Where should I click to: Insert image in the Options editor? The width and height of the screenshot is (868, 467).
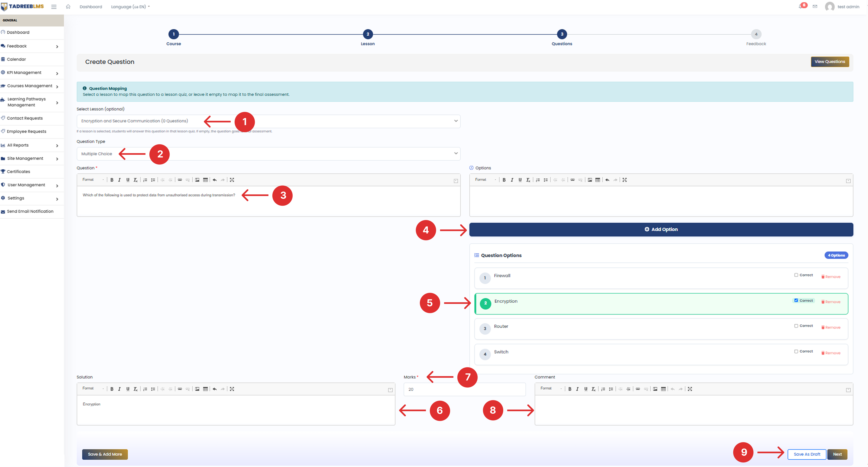point(590,180)
